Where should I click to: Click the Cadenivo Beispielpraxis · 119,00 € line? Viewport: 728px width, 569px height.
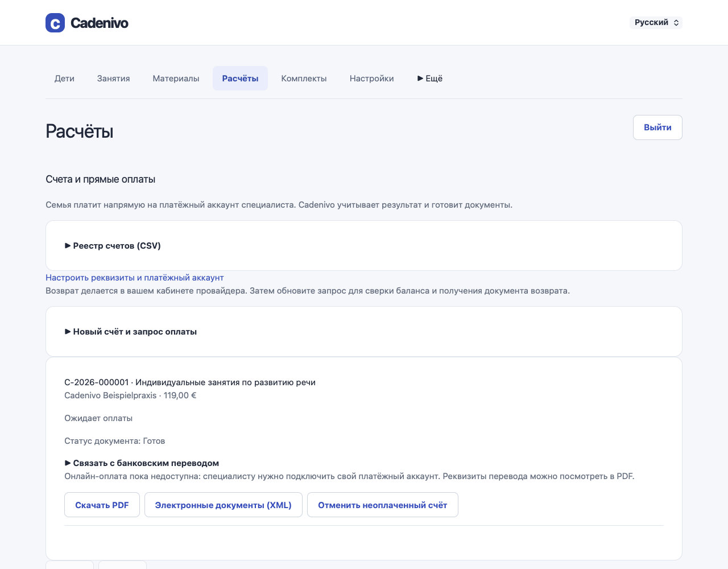[130, 395]
